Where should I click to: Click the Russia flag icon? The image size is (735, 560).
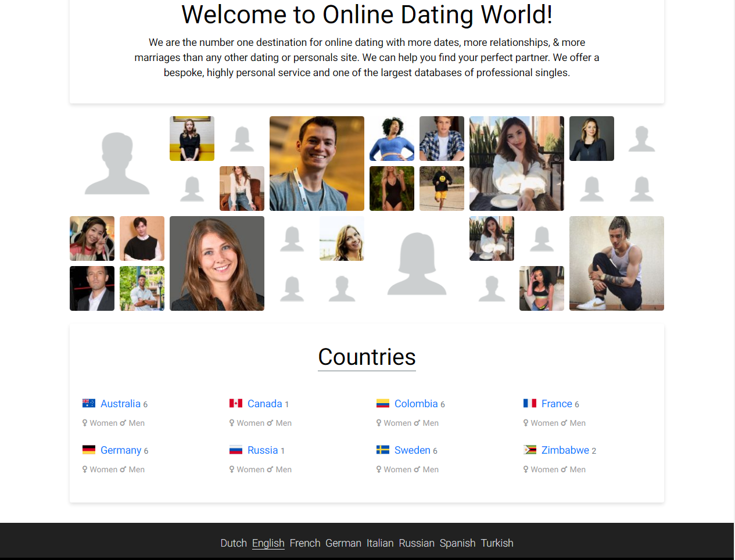(x=235, y=450)
